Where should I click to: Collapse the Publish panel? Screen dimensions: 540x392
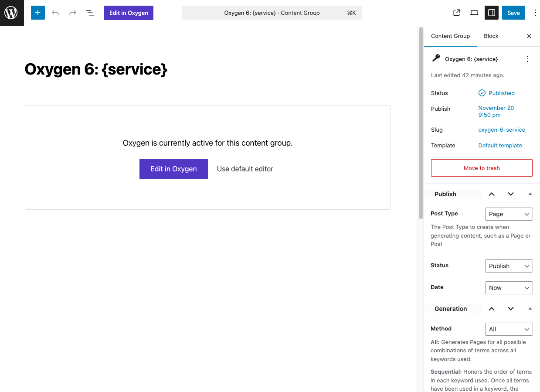click(x=530, y=194)
